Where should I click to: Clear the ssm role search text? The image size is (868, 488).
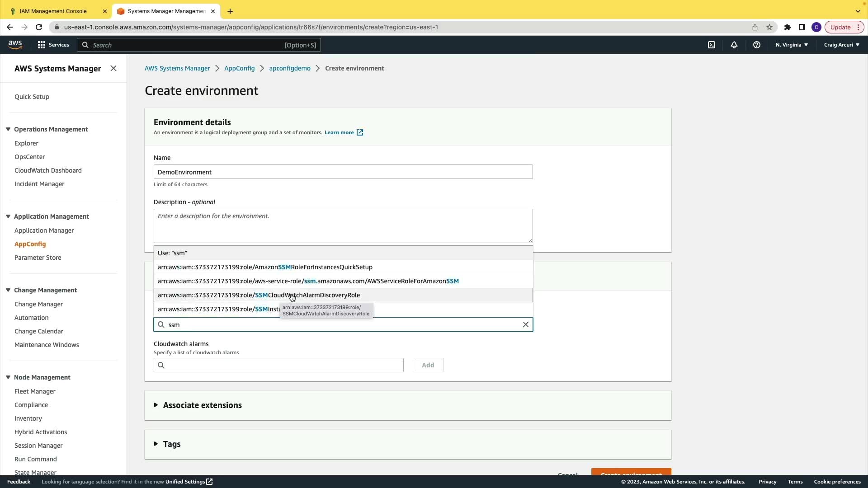[x=525, y=324]
